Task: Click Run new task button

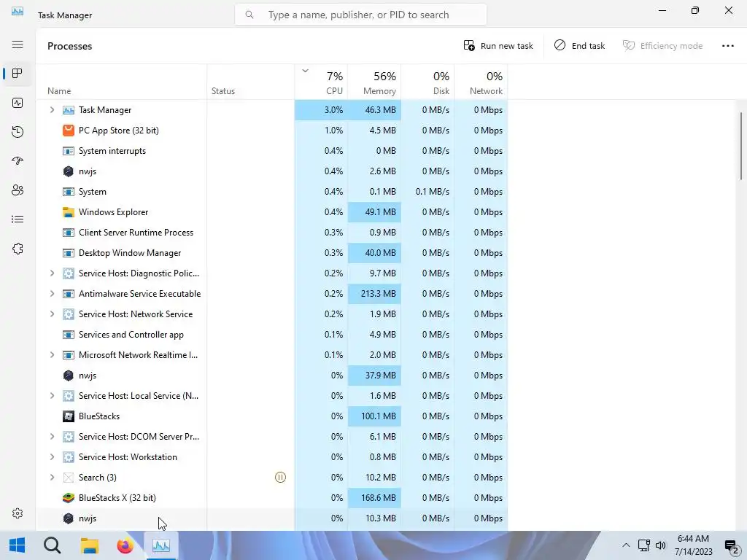Action: (498, 46)
